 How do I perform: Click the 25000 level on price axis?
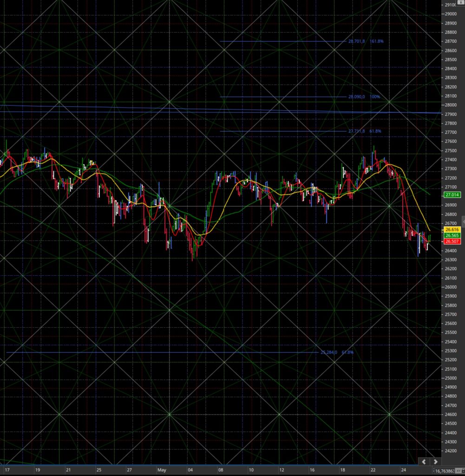point(451,378)
